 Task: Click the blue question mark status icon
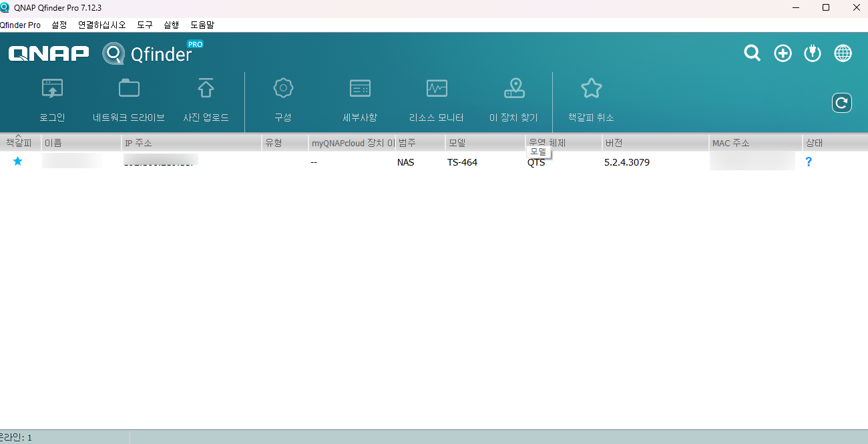(x=809, y=162)
